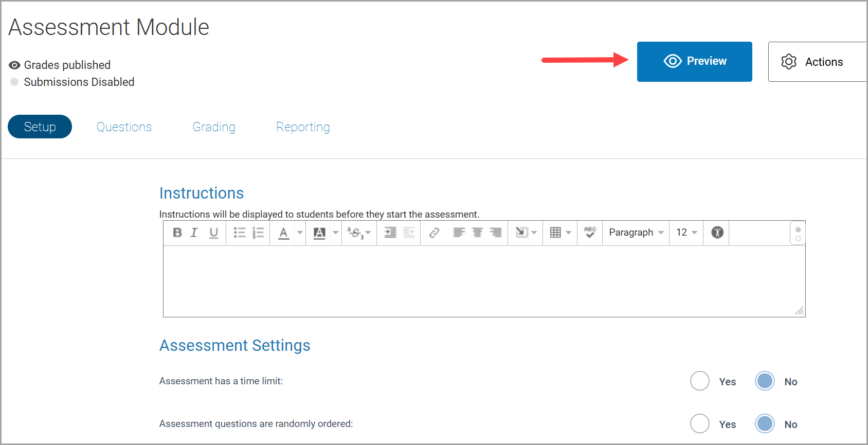
Task: Click the insert link icon
Action: click(435, 233)
